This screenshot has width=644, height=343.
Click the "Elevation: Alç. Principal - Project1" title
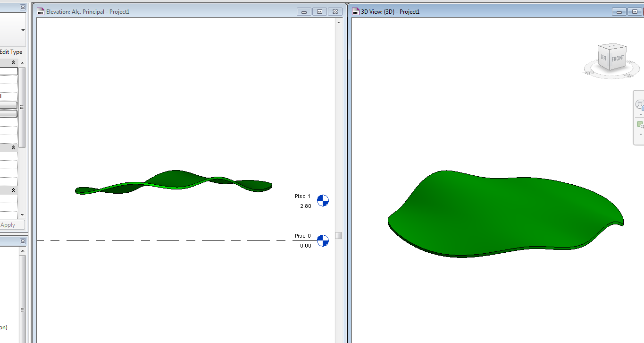point(88,11)
